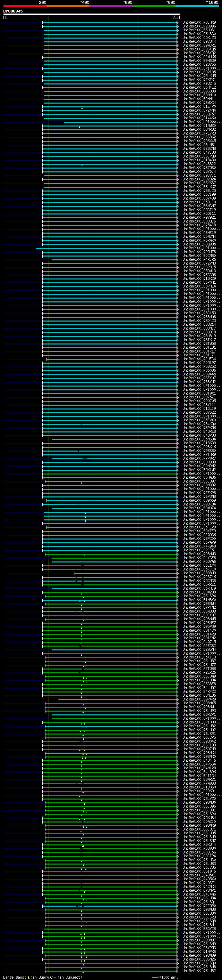The height and width of the screenshot is (980, 222).
Task: Choose hit UniRef100_A9SYQ5
Action: (199, 49)
